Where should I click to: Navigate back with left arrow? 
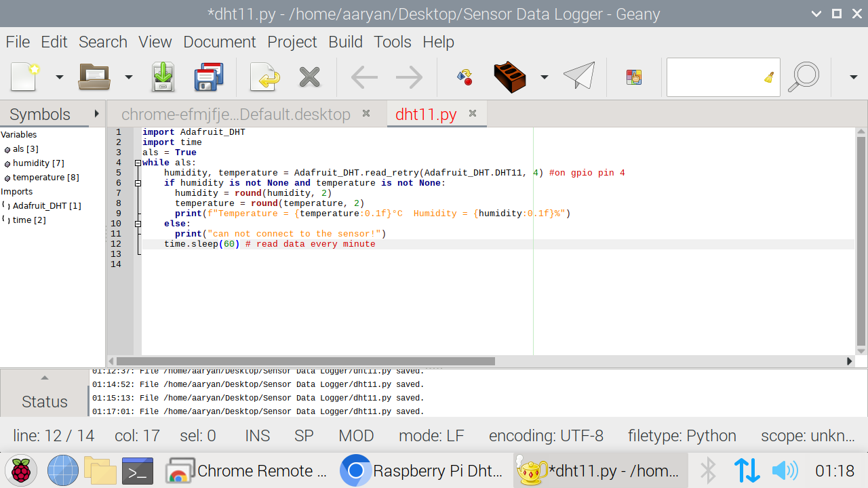pyautogui.click(x=364, y=77)
